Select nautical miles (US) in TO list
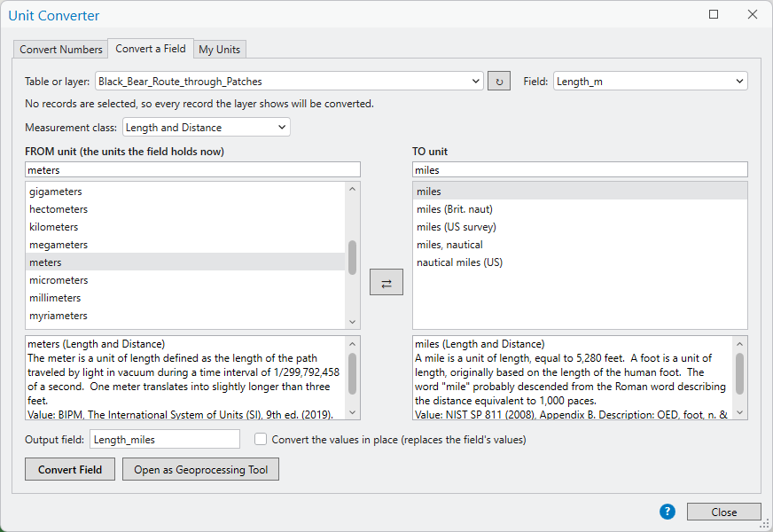Image resolution: width=773 pixels, height=532 pixels. 580,262
